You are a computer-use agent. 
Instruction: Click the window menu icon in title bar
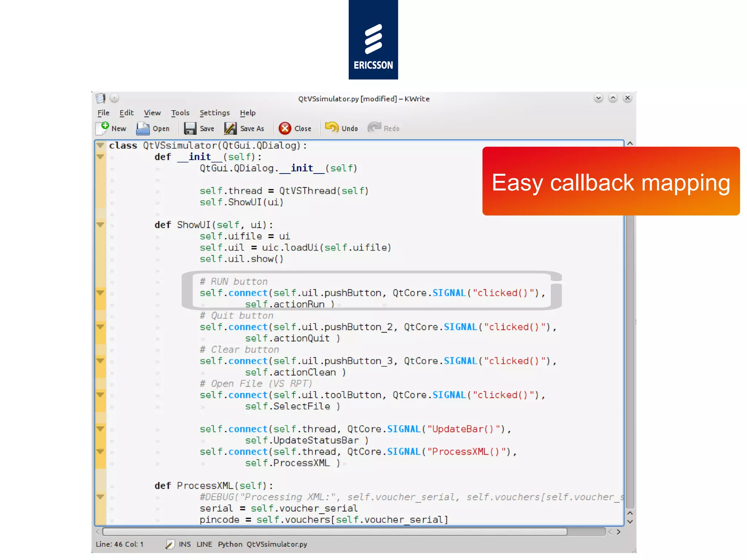[x=101, y=98]
